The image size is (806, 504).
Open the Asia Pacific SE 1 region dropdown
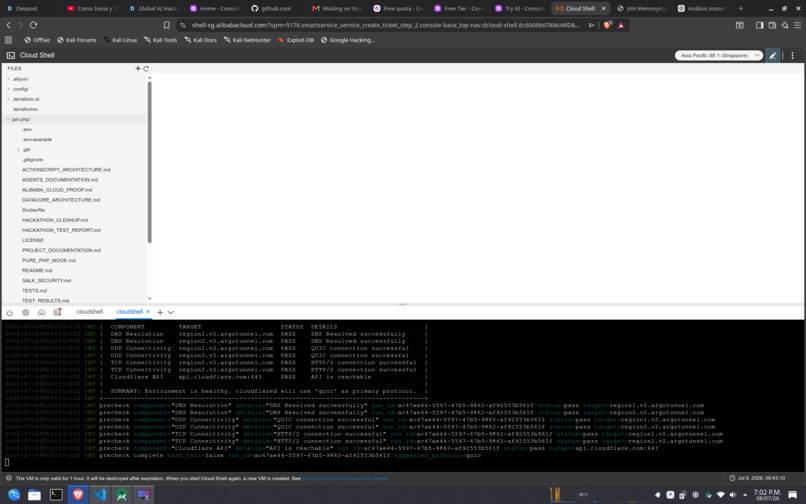coord(719,56)
